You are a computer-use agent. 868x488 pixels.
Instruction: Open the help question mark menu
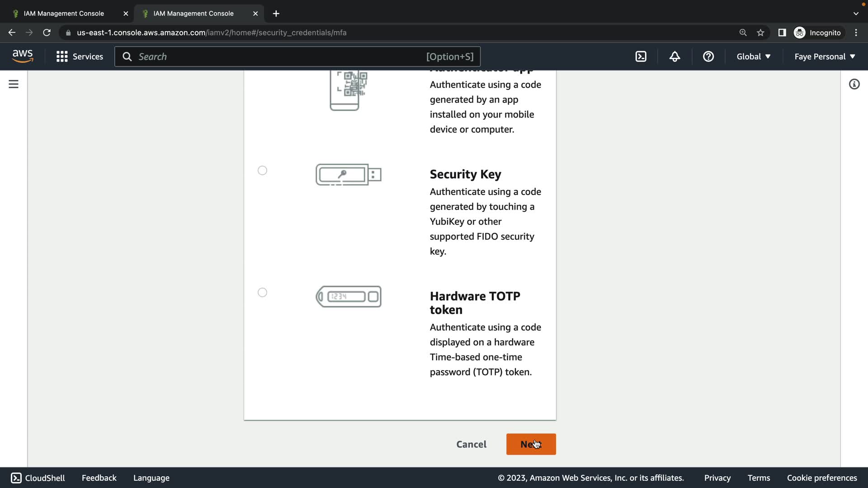pos(708,56)
